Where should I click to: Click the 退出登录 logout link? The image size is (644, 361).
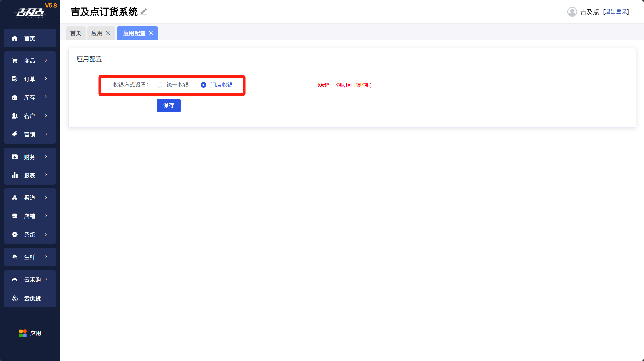point(616,12)
